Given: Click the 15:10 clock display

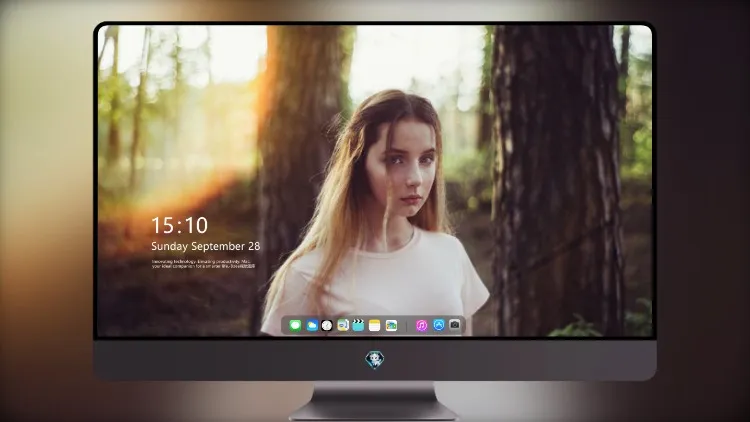Looking at the screenshot, I should tap(180, 225).
